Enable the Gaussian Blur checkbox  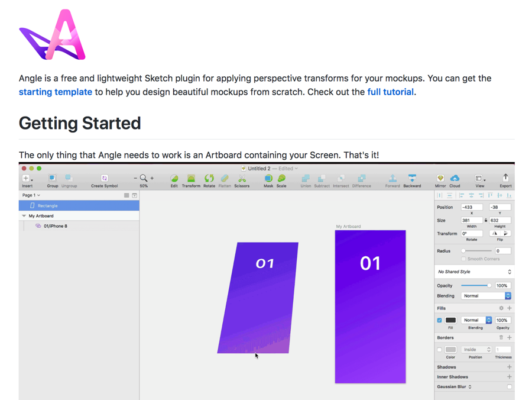(510, 387)
